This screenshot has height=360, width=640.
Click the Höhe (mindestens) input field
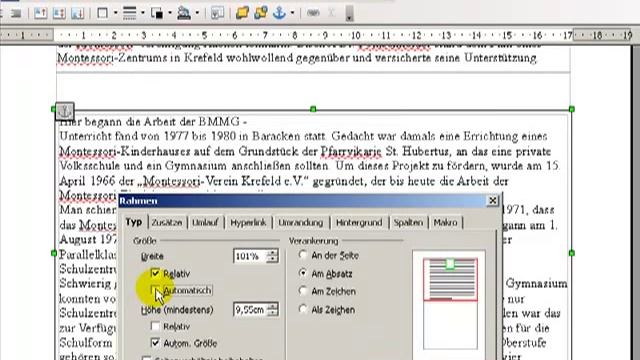point(250,309)
